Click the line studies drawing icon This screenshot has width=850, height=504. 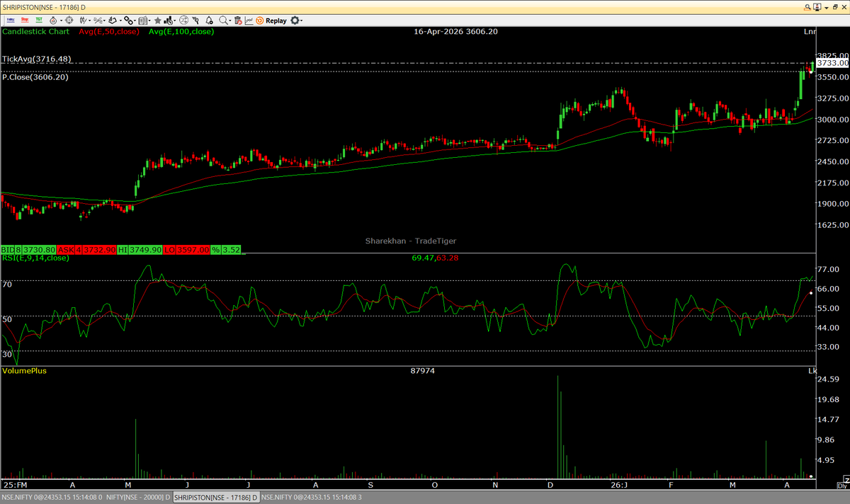(x=97, y=21)
